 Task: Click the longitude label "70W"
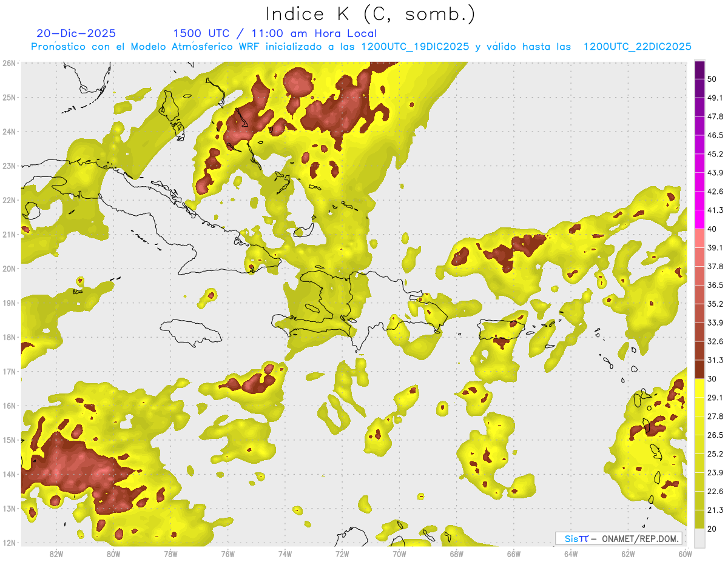(399, 554)
